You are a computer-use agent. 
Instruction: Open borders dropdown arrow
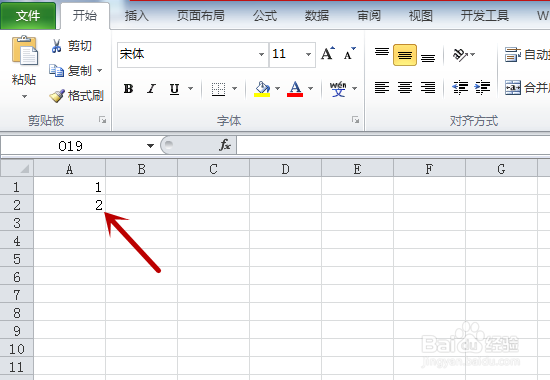(234, 88)
